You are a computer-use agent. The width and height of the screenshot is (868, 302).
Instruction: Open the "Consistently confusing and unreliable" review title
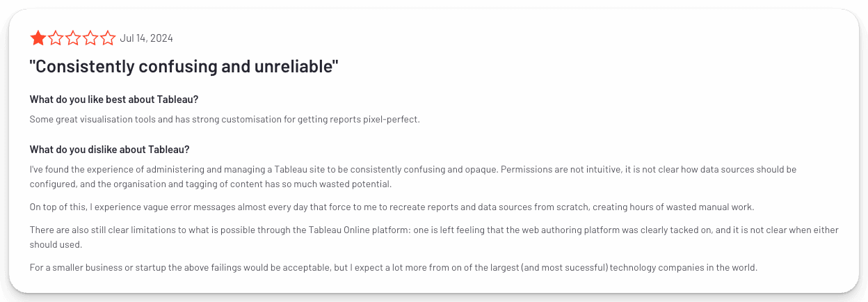click(x=184, y=67)
